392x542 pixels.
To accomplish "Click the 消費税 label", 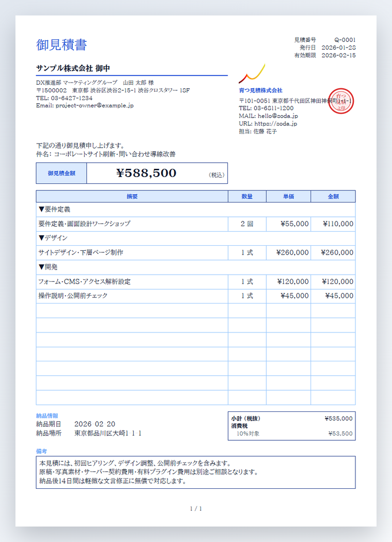I will (239, 426).
